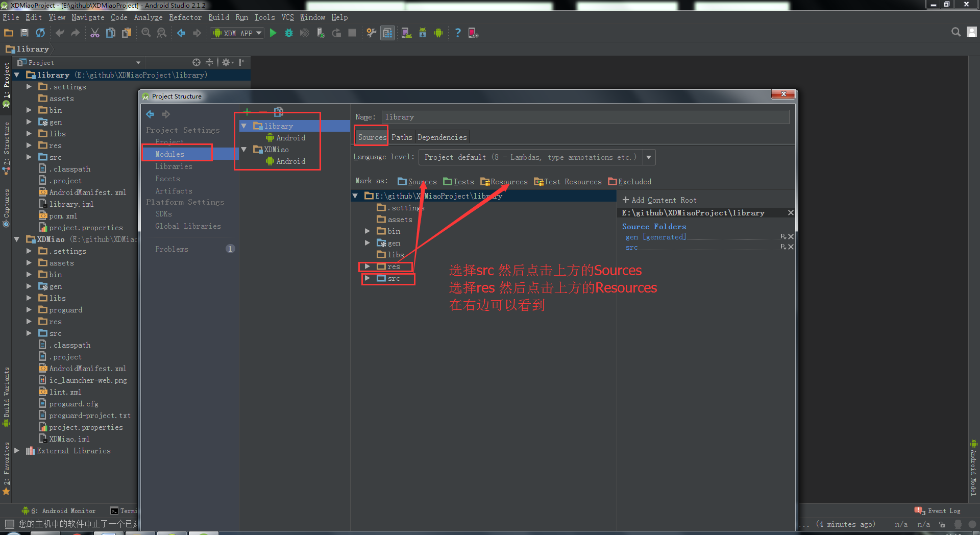Screen dimensions: 980x535
Task: Open the XDM_APP run configuration dropdown
Action: (237, 33)
